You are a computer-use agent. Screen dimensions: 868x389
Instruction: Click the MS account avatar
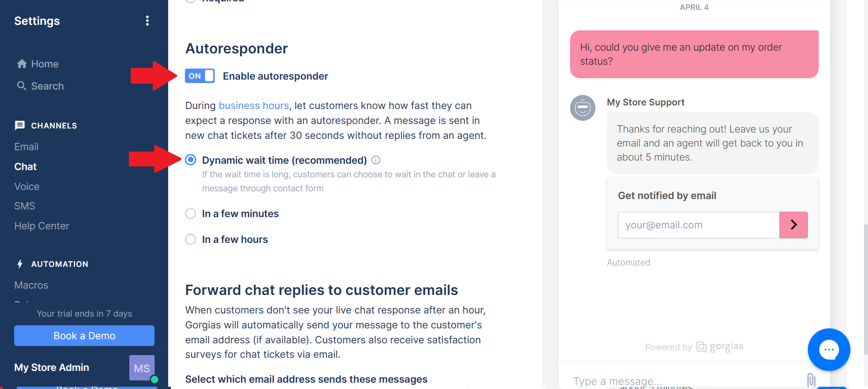(142, 368)
